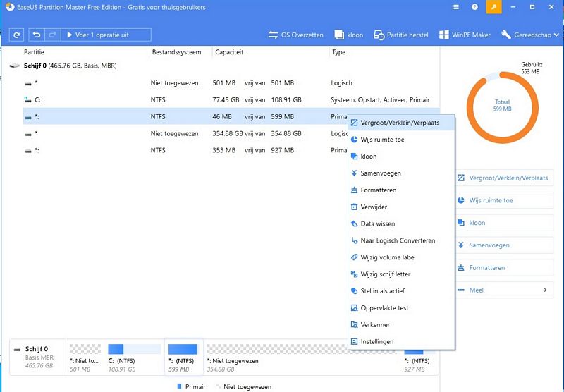Select C: (NTFS) block in disk map

[x=134, y=357]
